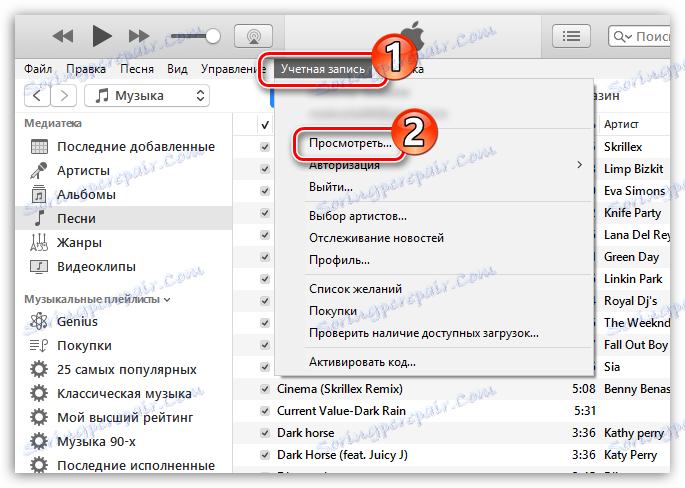Open Артисты microphone icon

click(39, 170)
